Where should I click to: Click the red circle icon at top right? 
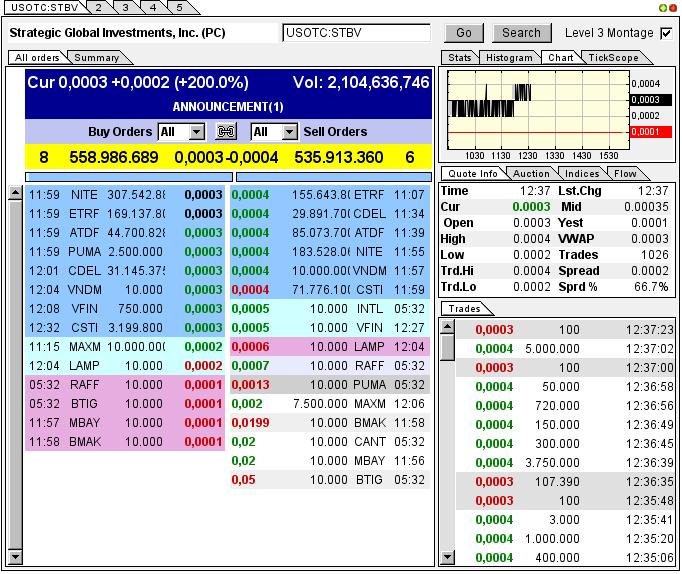pyautogui.click(x=672, y=8)
